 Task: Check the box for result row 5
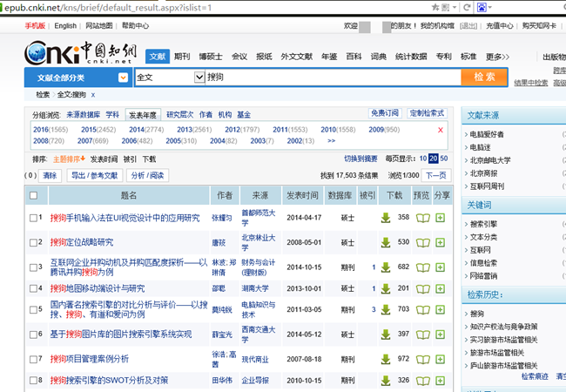click(x=33, y=309)
